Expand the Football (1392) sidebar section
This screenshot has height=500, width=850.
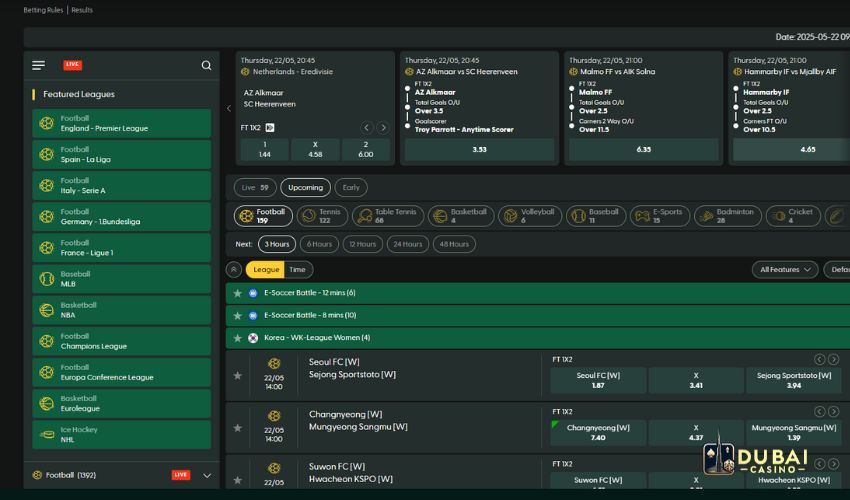(x=207, y=476)
